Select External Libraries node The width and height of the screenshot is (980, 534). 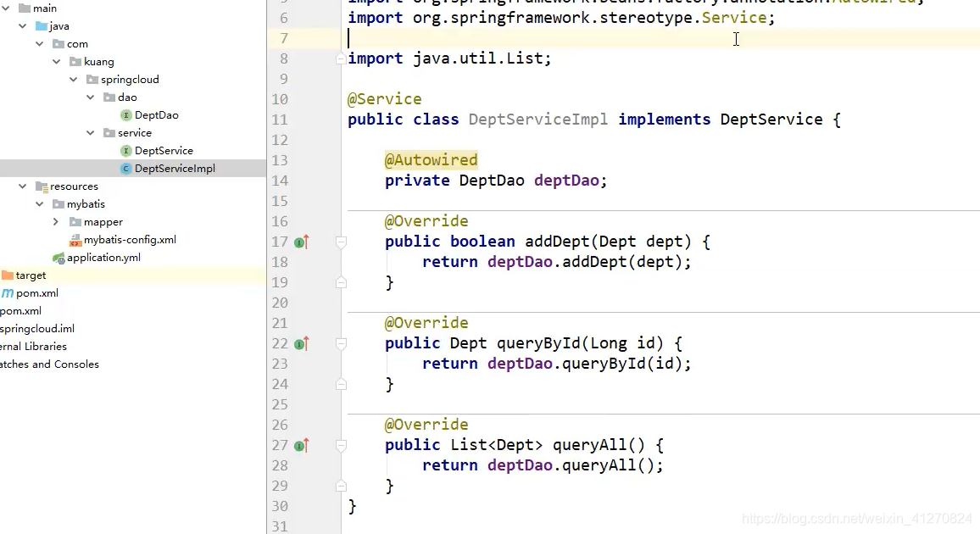coord(33,347)
